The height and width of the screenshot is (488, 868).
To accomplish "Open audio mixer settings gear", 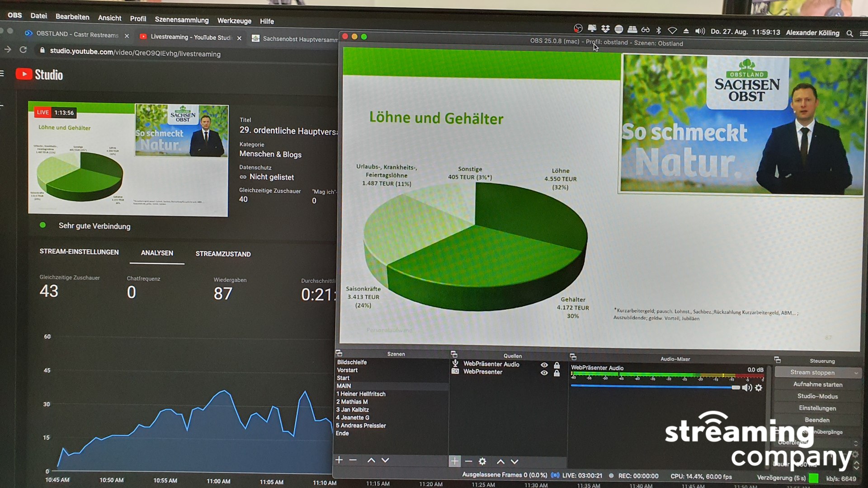I will pyautogui.click(x=759, y=388).
